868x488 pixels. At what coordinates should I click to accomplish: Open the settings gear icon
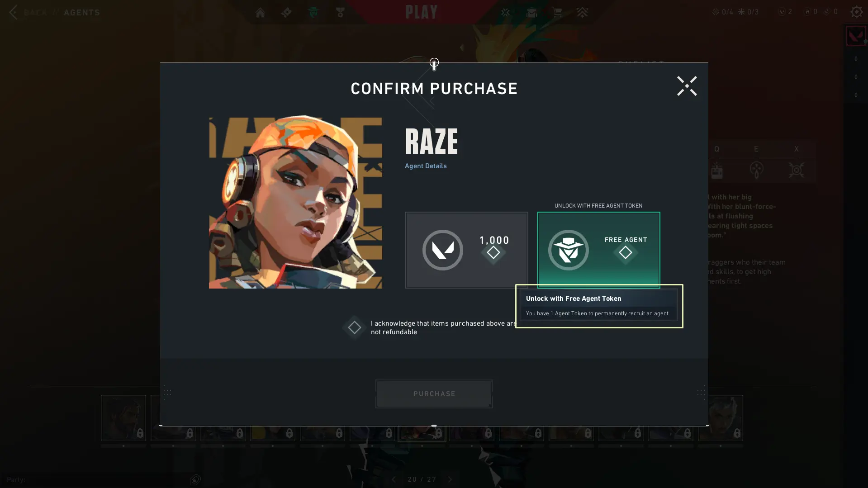click(x=856, y=12)
